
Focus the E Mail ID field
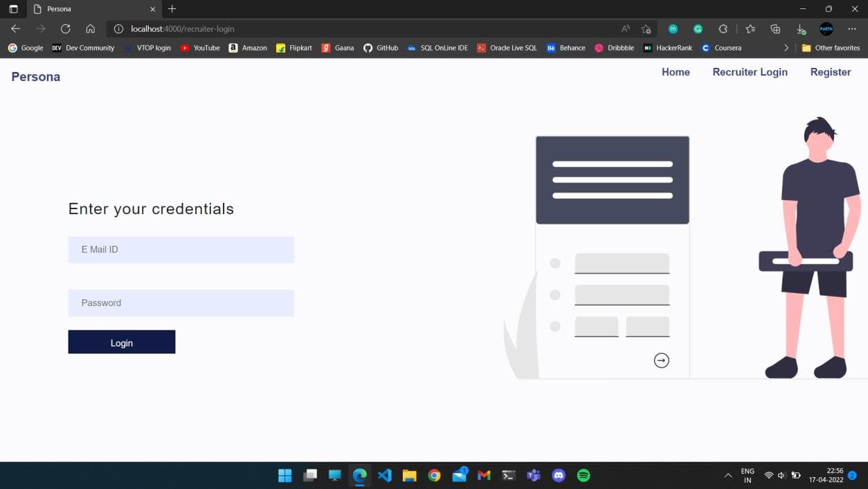pos(181,249)
